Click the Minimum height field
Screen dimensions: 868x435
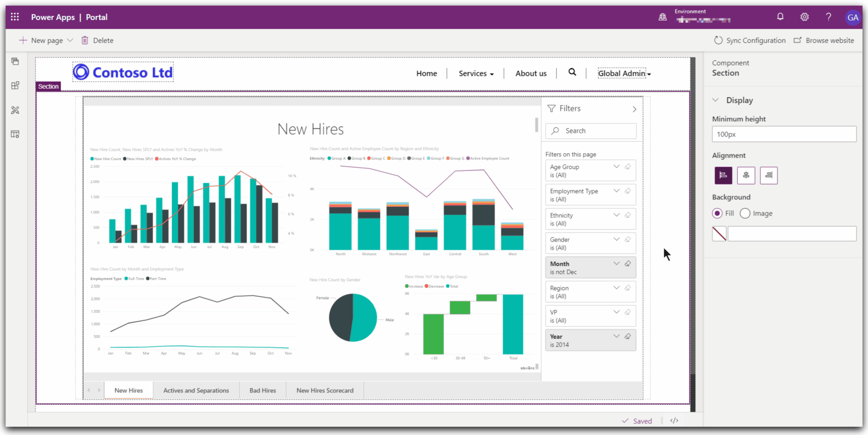(x=784, y=134)
